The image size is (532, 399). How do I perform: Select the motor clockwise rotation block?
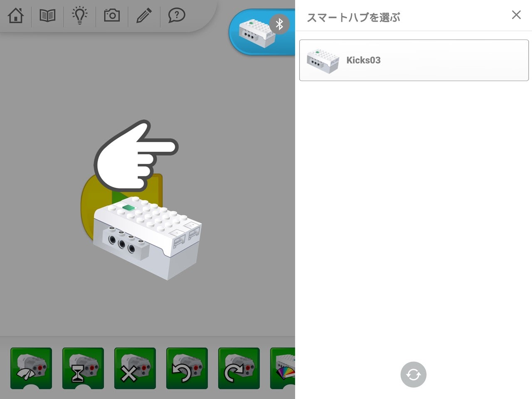(239, 368)
